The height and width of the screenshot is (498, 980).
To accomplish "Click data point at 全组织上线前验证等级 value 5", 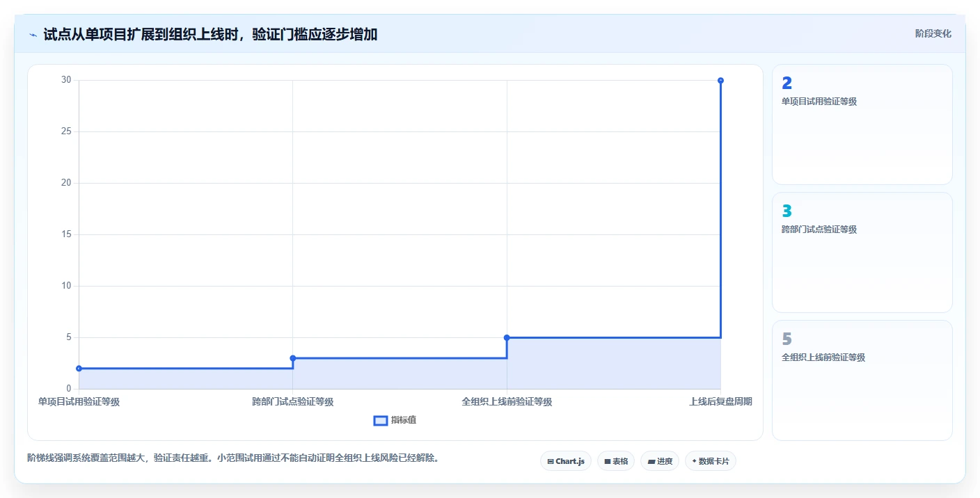I will click(507, 337).
